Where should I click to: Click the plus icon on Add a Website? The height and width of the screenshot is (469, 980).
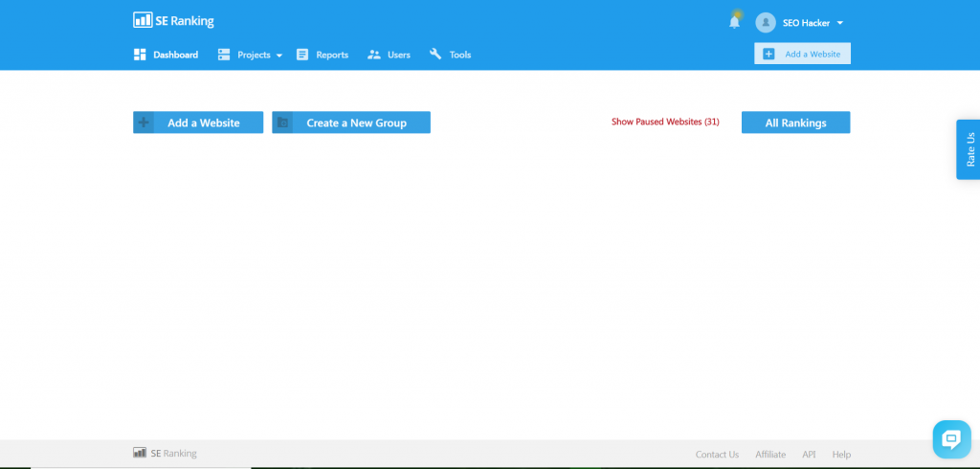point(144,123)
